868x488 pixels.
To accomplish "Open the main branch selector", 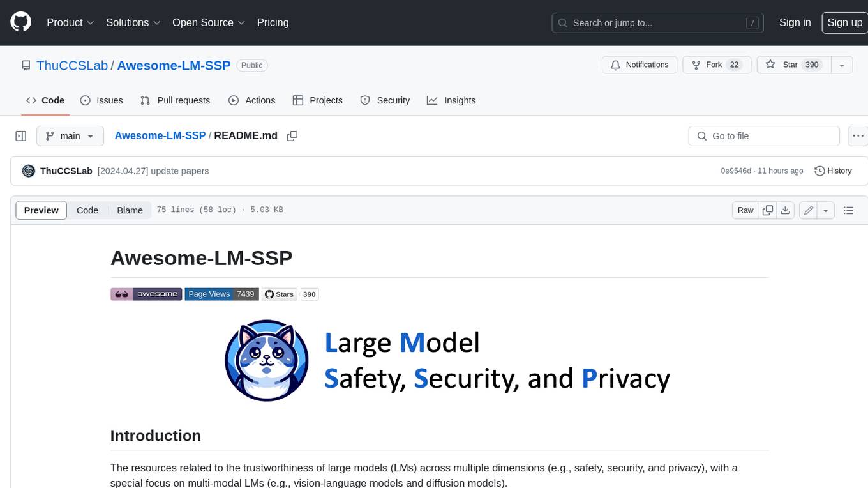I will (x=70, y=136).
